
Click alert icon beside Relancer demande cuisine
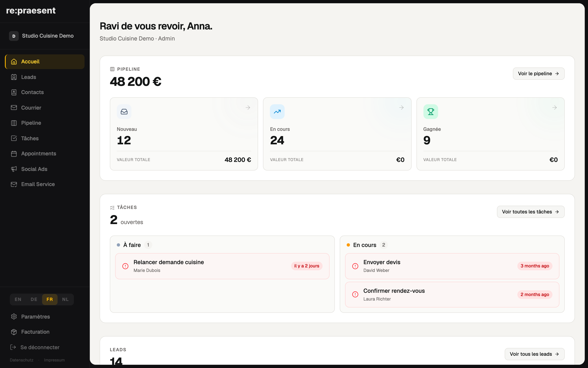point(125,266)
